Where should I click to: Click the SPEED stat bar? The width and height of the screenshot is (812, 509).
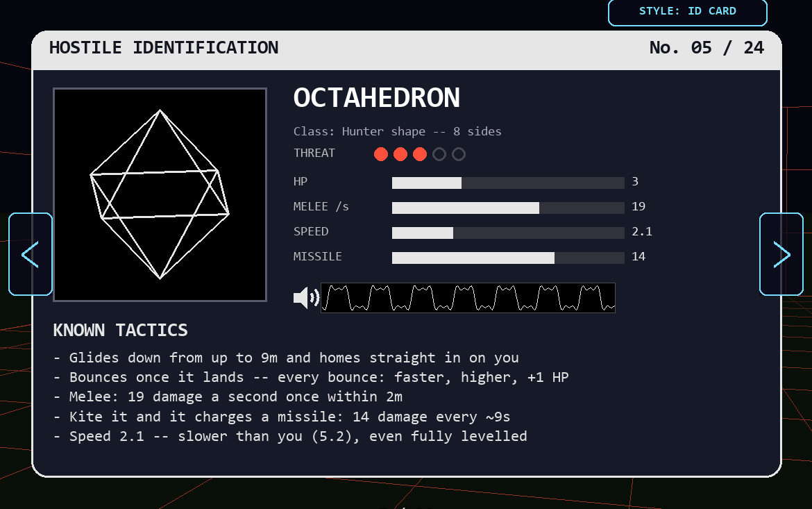tap(508, 233)
